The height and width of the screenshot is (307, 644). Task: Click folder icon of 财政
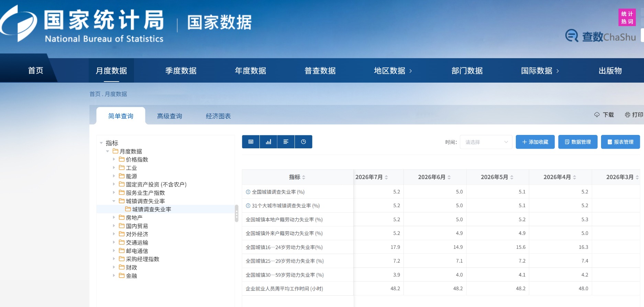pos(122,267)
